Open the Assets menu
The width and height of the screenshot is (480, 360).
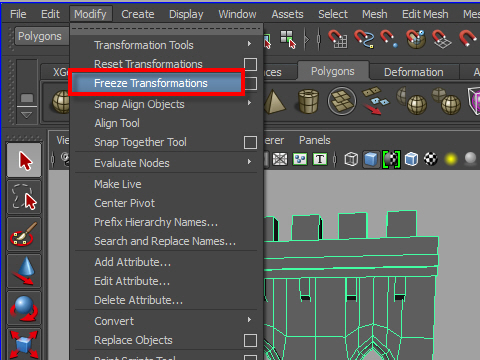pos(287,14)
